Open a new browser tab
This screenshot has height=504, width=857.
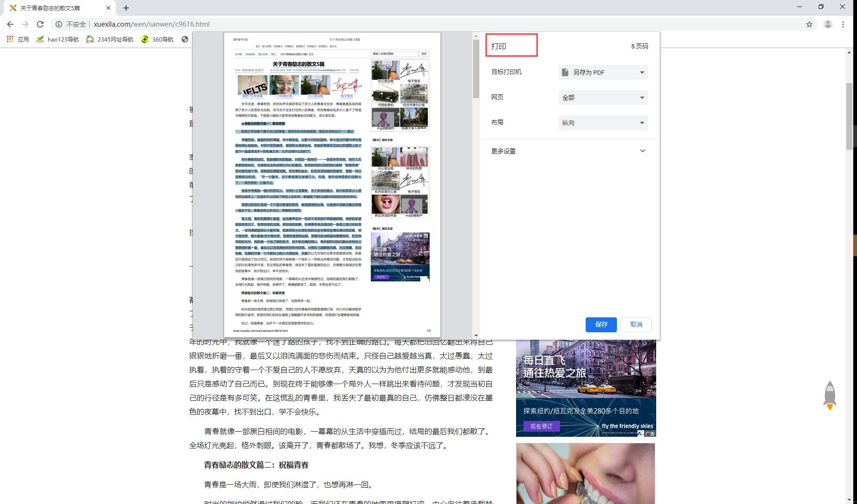126,8
